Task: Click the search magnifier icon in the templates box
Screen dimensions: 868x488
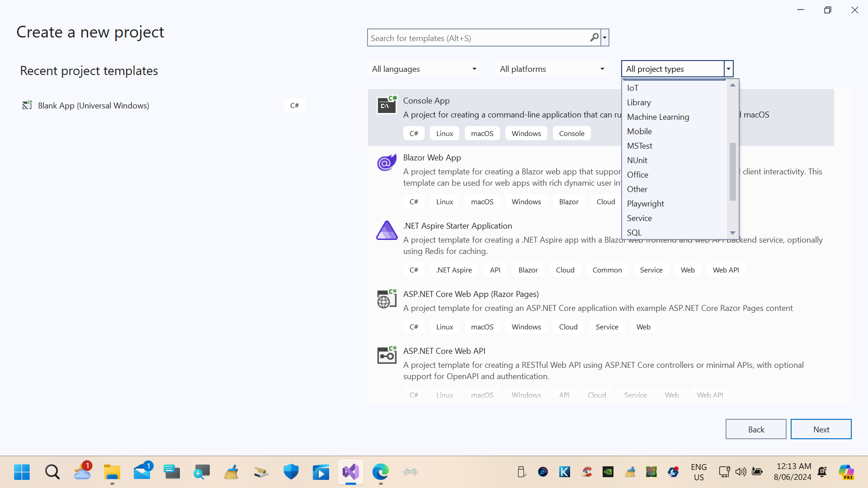Action: click(594, 38)
